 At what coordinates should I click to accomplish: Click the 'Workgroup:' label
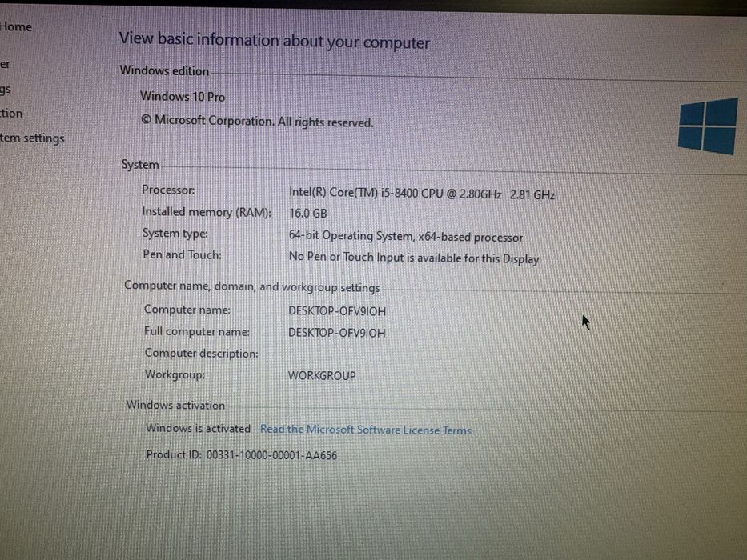pyautogui.click(x=175, y=374)
